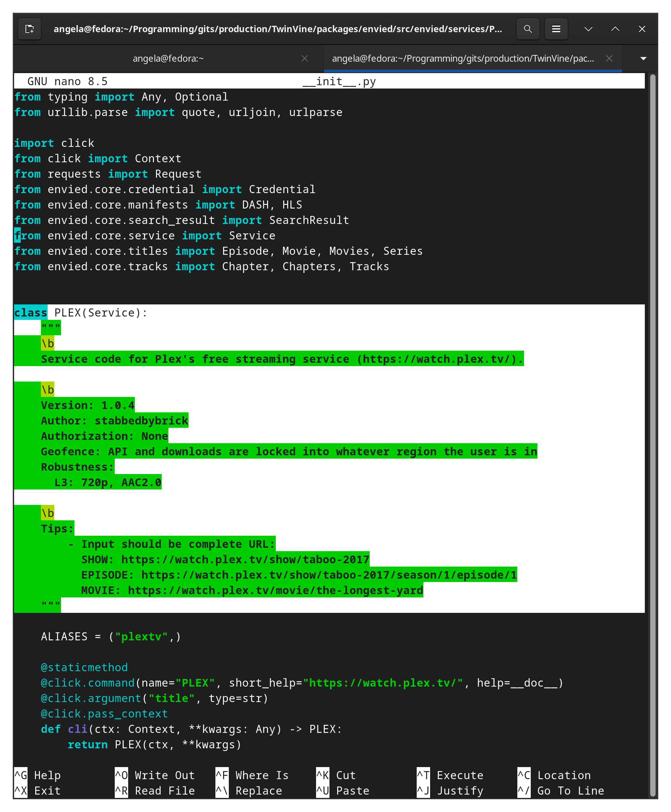Image resolution: width=671 pixels, height=812 pixels.
Task: Expand the tab list dropdown arrow
Action: click(643, 59)
